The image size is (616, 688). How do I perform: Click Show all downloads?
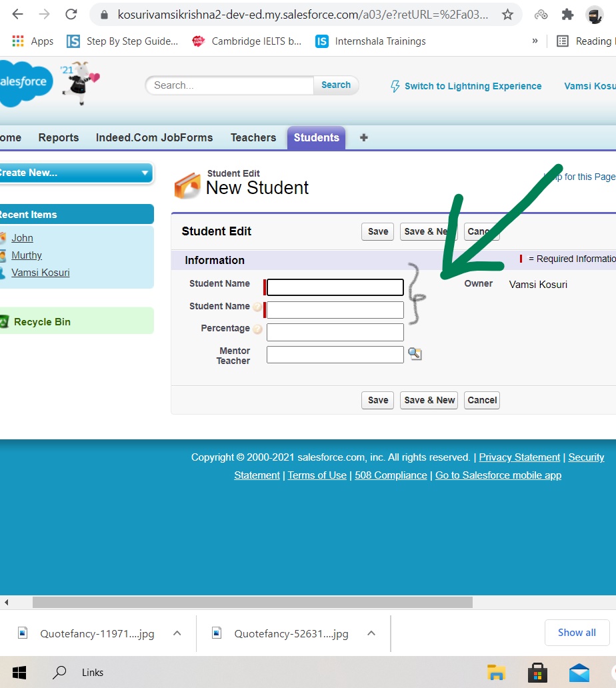coord(577,633)
